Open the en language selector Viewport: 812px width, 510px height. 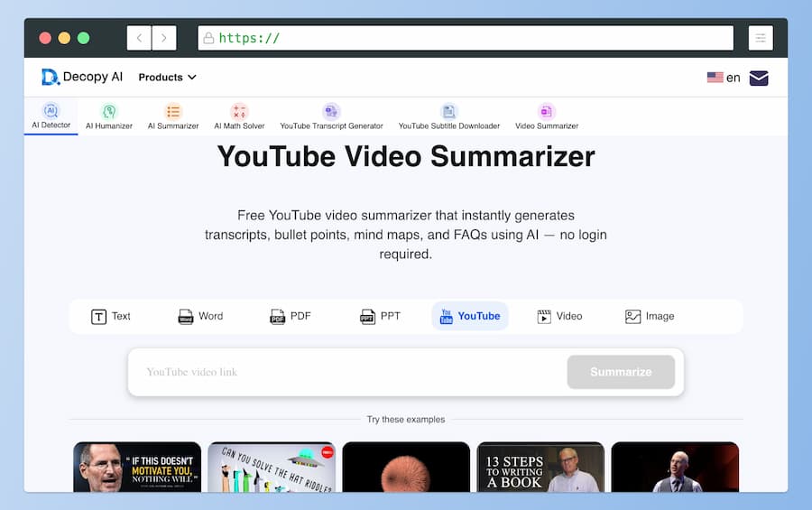(724, 78)
